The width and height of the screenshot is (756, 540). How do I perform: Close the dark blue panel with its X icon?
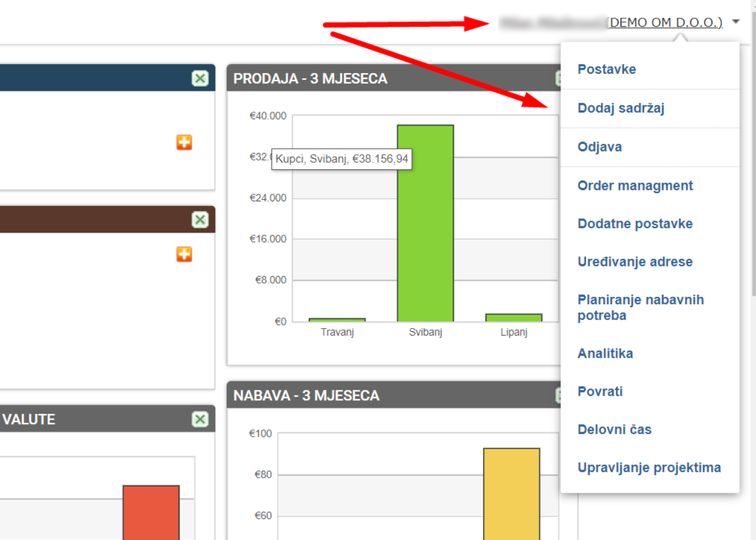point(200,78)
